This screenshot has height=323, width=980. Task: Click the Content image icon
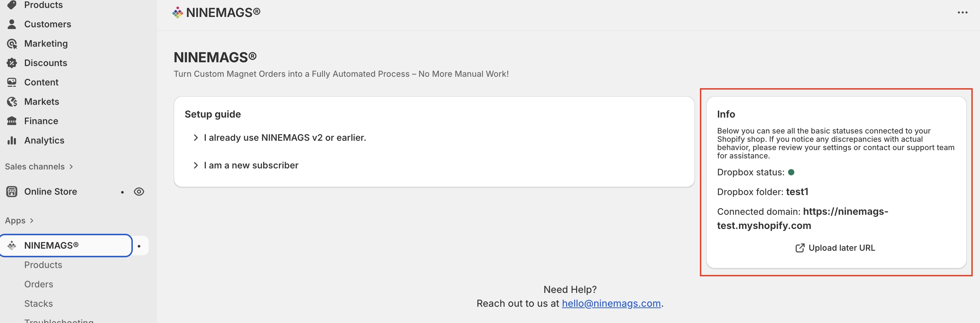12,82
